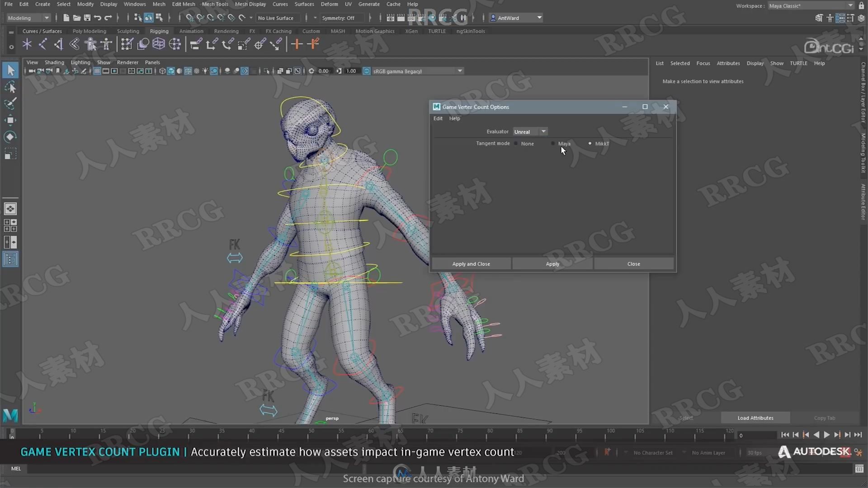Click frame 50 on the time slider
This screenshot has height=488, width=868.
311,434
